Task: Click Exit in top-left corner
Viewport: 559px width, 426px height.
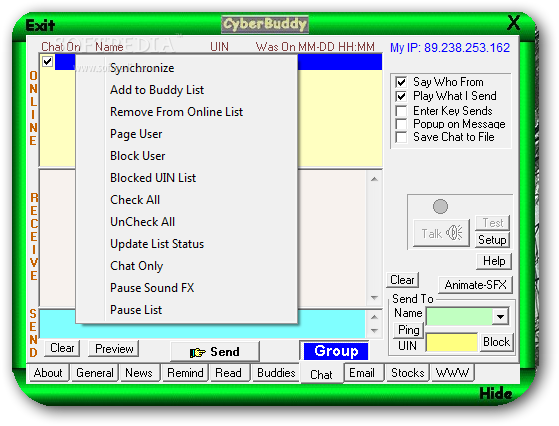Action: [40, 25]
